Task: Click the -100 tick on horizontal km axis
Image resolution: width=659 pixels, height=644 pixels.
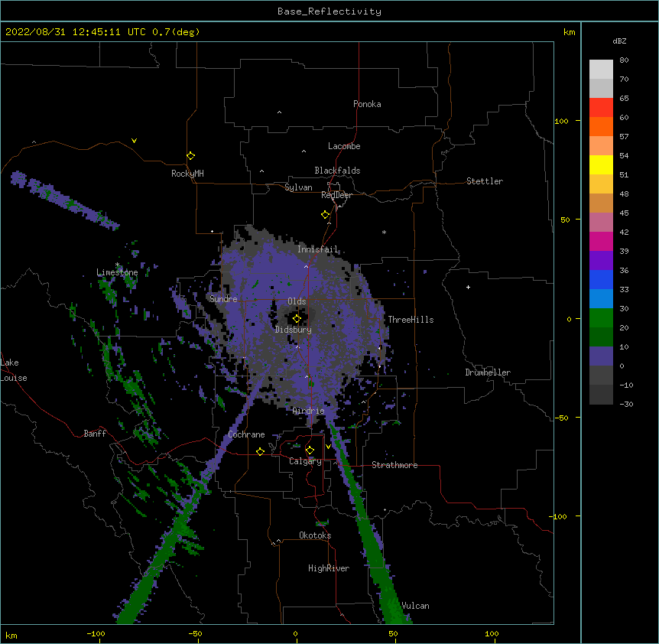Action: [x=96, y=633]
